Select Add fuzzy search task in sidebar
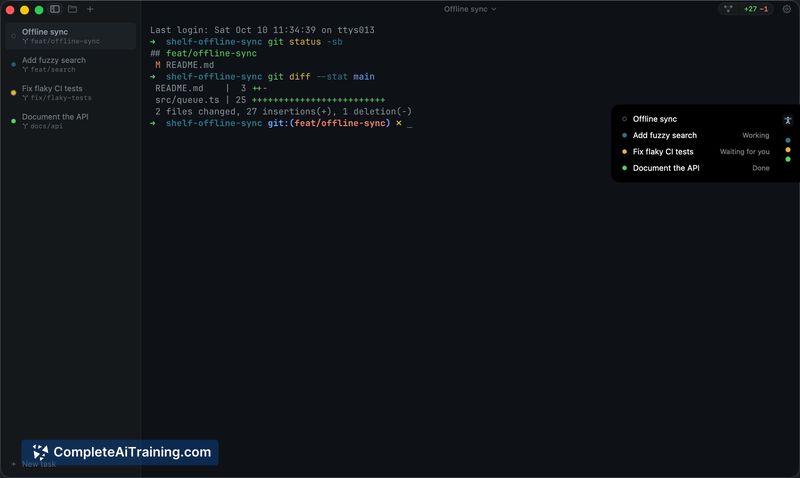The height and width of the screenshot is (478, 800). (71, 64)
